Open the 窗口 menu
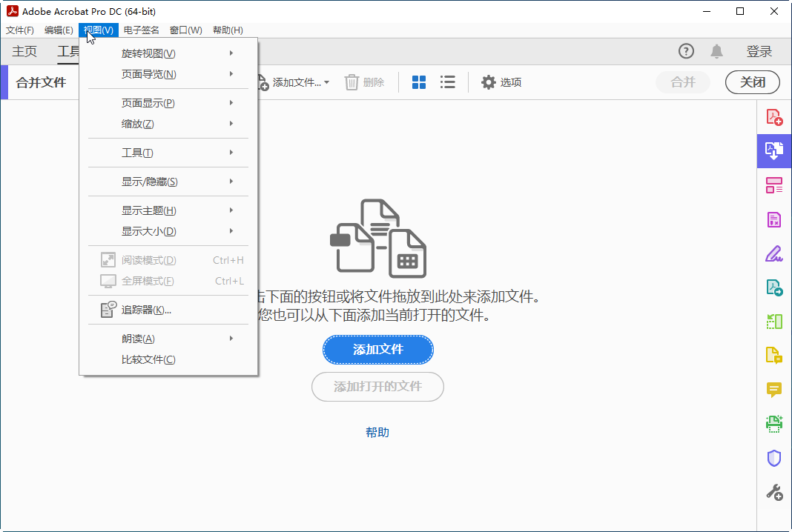The height and width of the screenshot is (532, 792). (185, 30)
